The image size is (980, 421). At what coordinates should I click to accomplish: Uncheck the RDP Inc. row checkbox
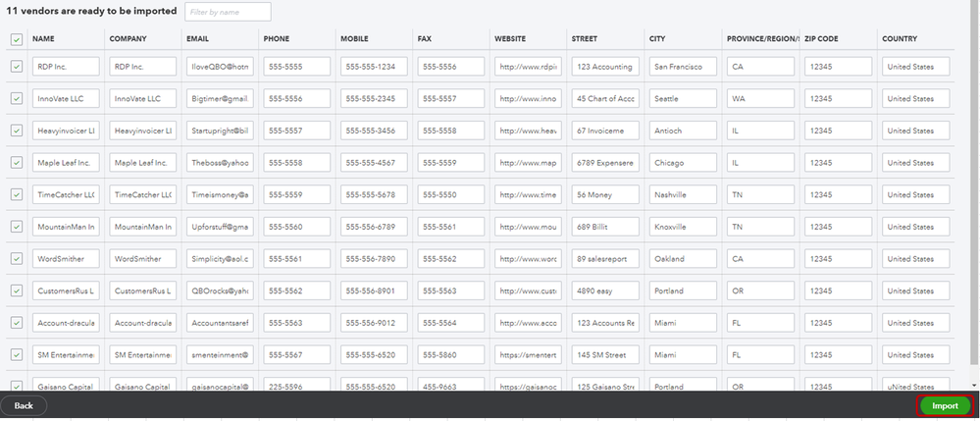(x=17, y=67)
